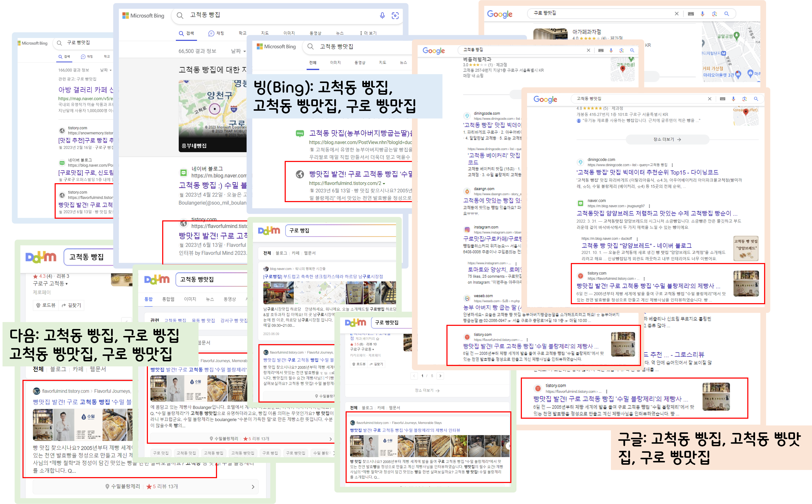This screenshot has width=812, height=504.
Task: Clear the Google '고척동 빵집' search with X
Action: pos(588,50)
